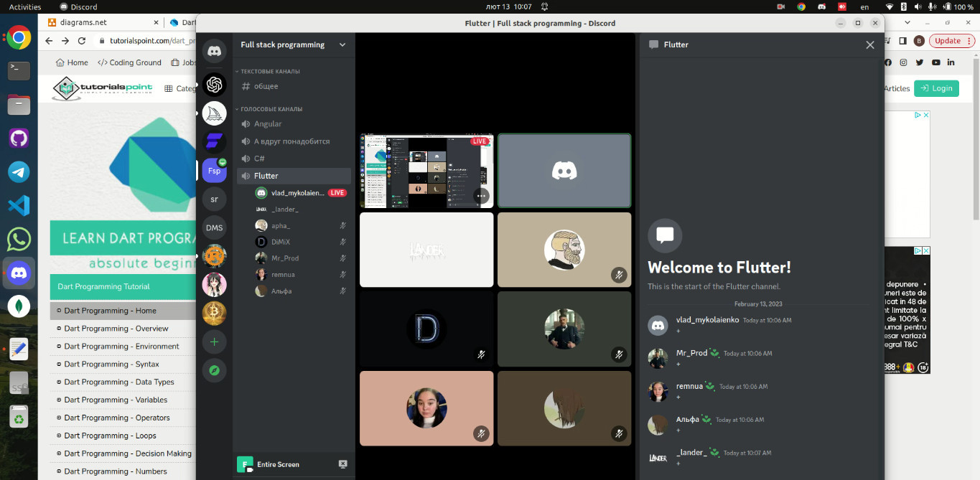Viewport: 980px width, 480px height.
Task: Collapse ТЕКСТОВЫЕ КАНАЛЫ category
Action: [270, 71]
